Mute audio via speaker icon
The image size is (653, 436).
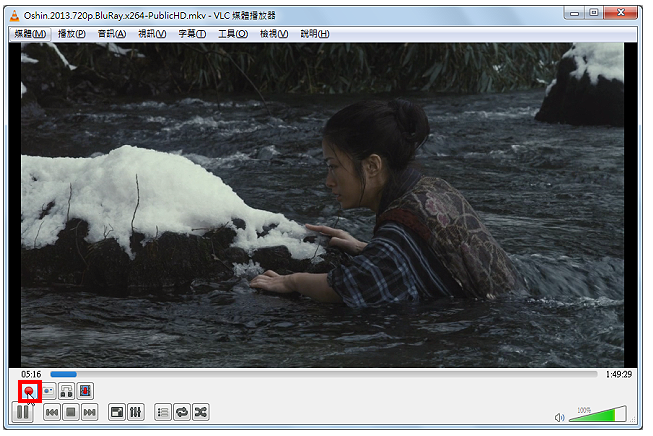pos(559,417)
